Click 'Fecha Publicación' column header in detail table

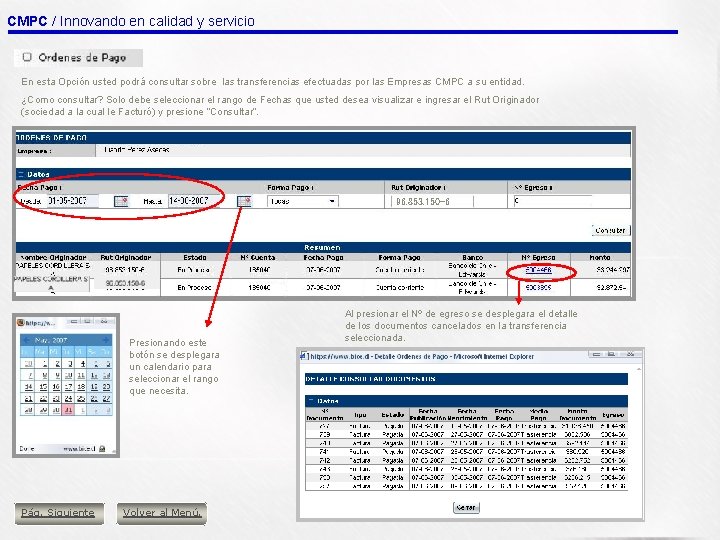point(428,415)
